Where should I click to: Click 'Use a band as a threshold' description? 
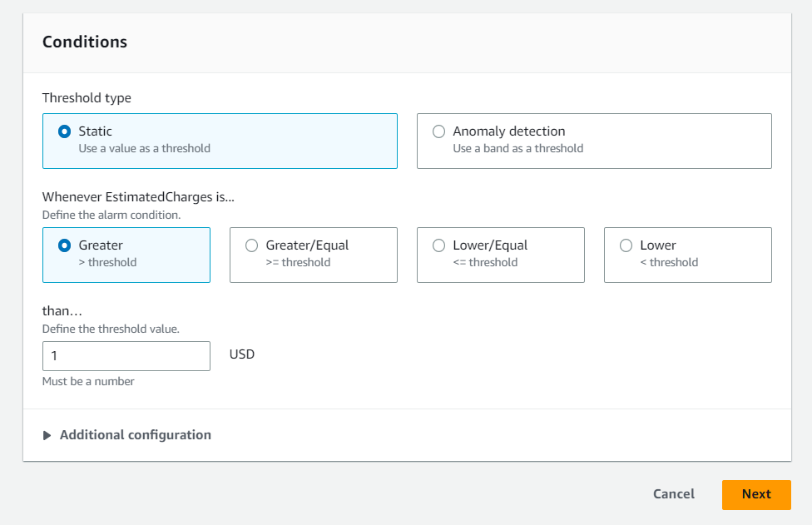pyautogui.click(x=517, y=149)
